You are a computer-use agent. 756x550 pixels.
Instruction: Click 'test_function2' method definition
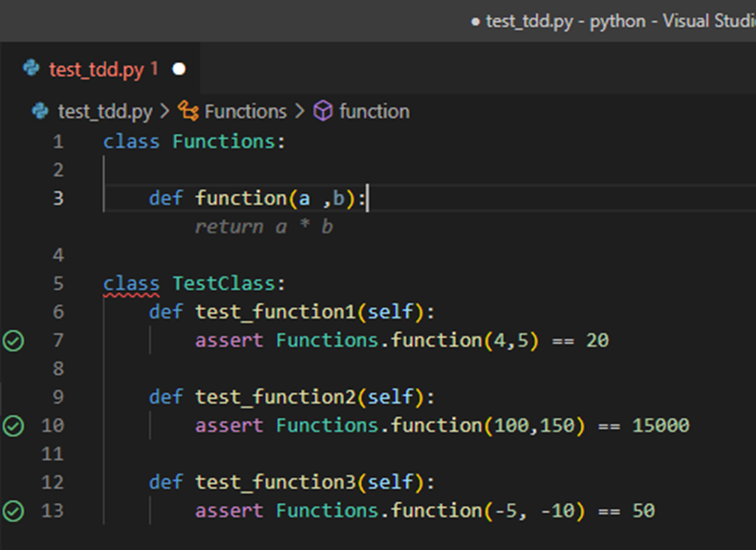pyautogui.click(x=276, y=397)
